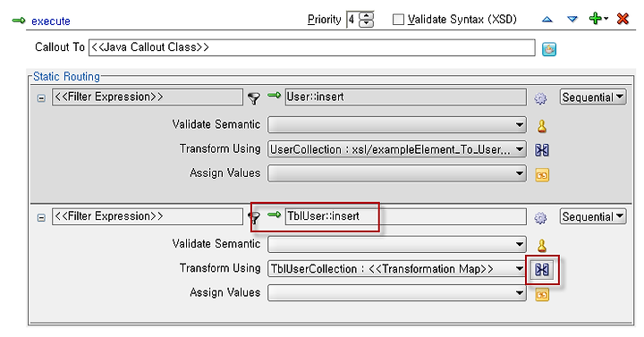
Task: Click the green arrow icon beside execute
Action: tap(19, 21)
